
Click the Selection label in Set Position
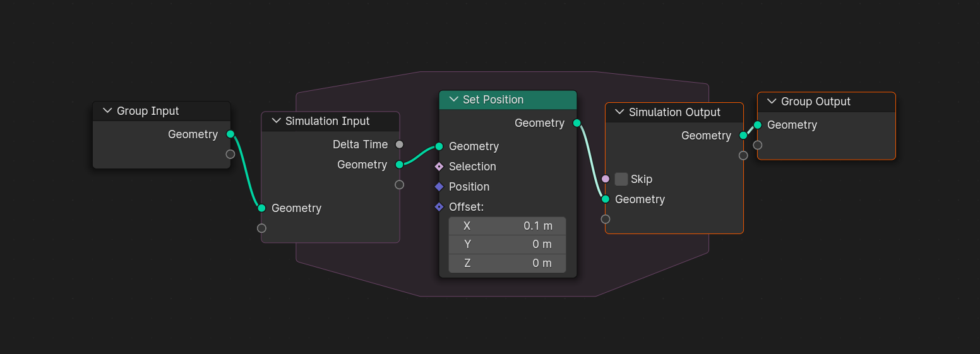[472, 167]
